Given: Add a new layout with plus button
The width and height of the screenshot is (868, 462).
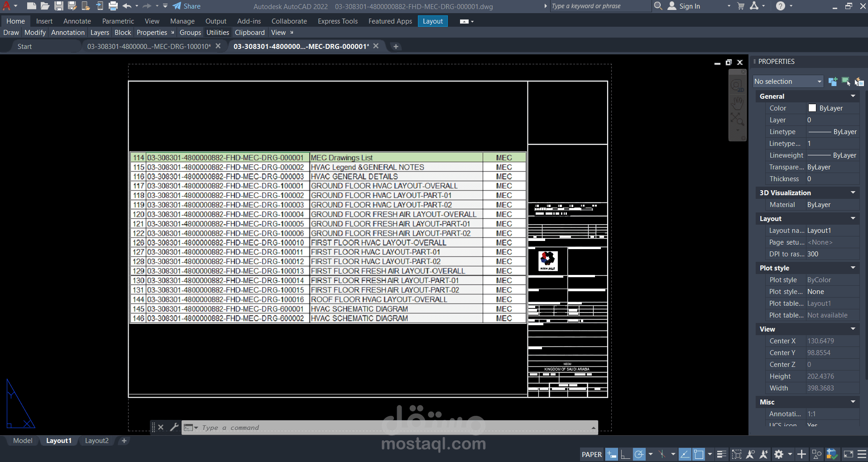Looking at the screenshot, I should (x=124, y=441).
